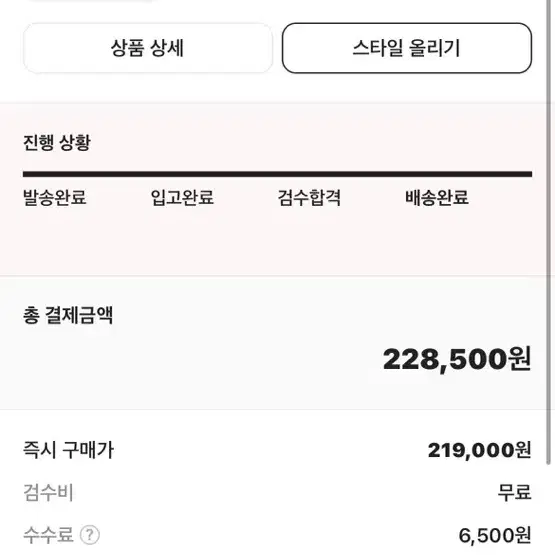Click the black progress bar under 진행 상황
This screenshot has height=555, width=555.
278,174
